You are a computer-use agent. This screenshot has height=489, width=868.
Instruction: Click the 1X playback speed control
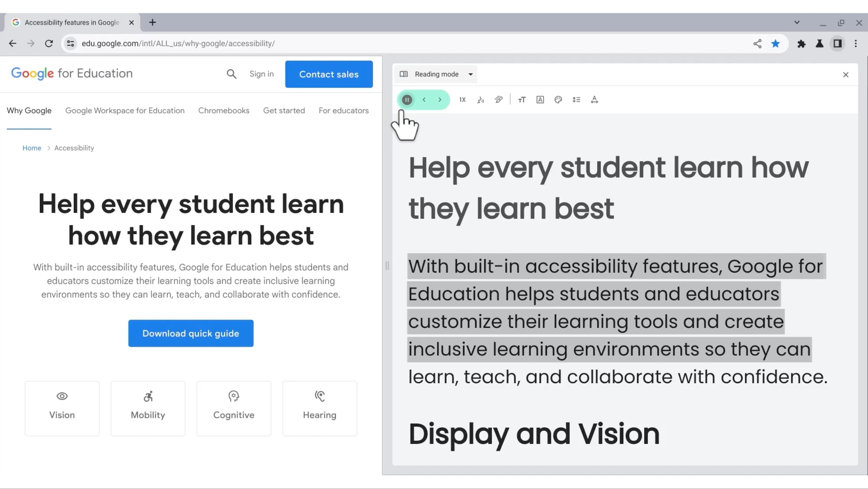click(x=462, y=100)
